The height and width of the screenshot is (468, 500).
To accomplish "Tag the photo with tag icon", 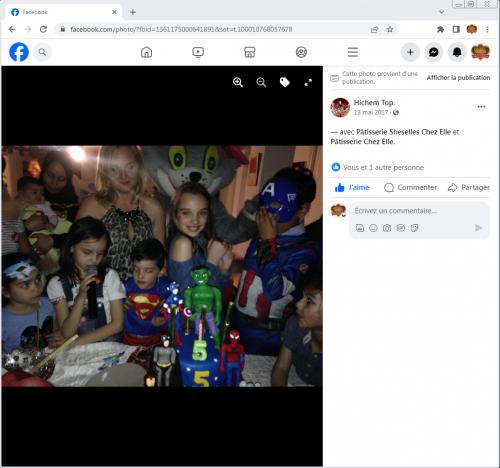I will pos(285,82).
